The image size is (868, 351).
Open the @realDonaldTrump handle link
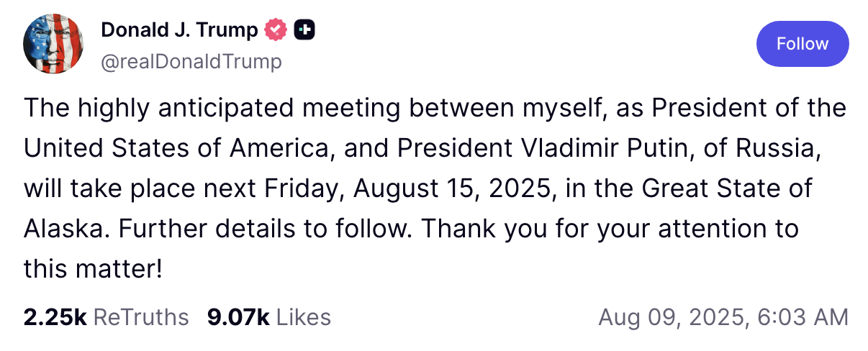191,62
